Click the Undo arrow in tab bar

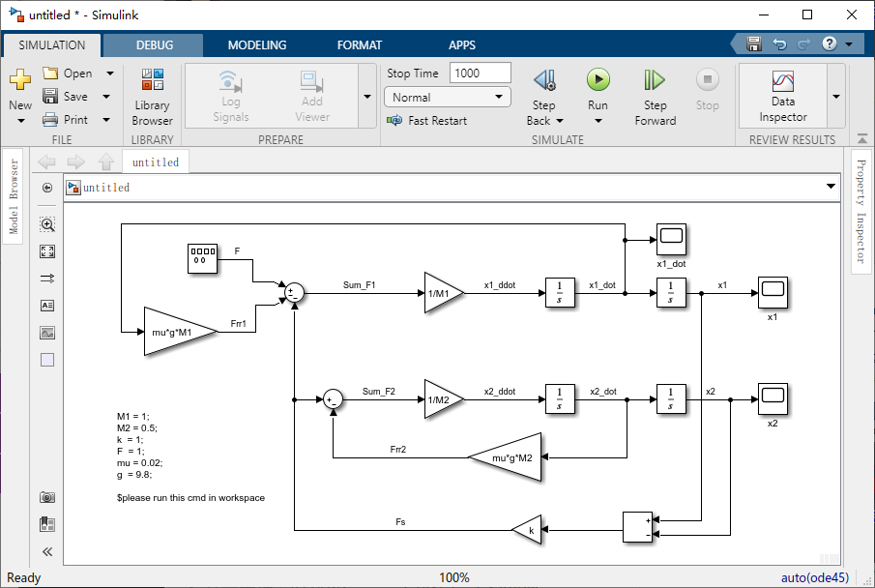(x=779, y=44)
